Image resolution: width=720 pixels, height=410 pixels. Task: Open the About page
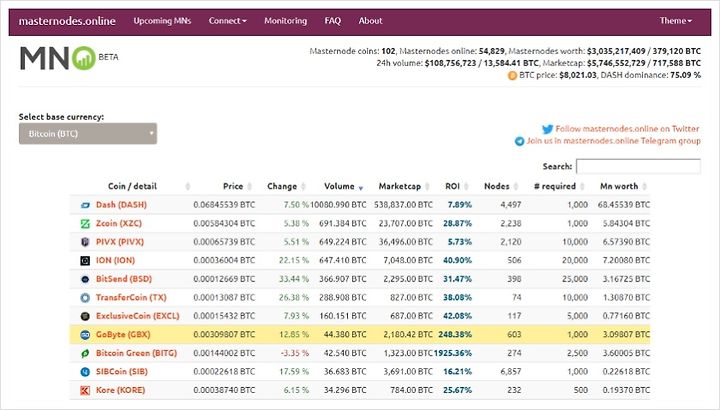pos(370,21)
